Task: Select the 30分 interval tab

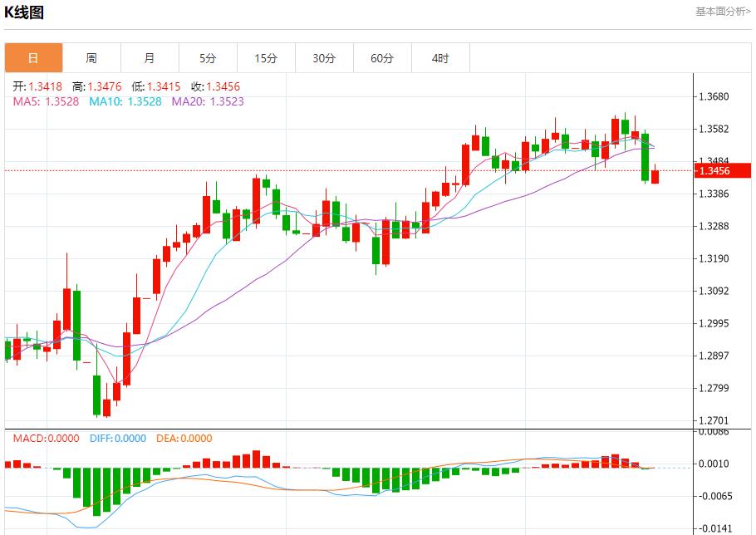Action: point(324,58)
